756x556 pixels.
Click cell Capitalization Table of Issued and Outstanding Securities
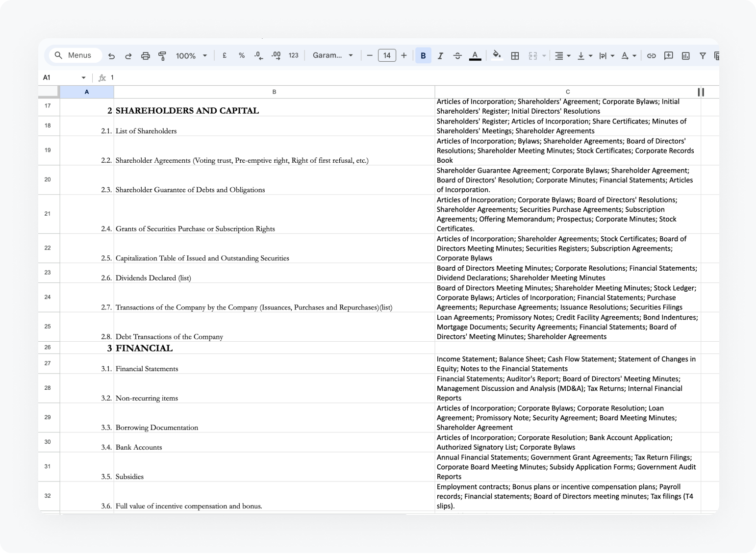coord(274,249)
